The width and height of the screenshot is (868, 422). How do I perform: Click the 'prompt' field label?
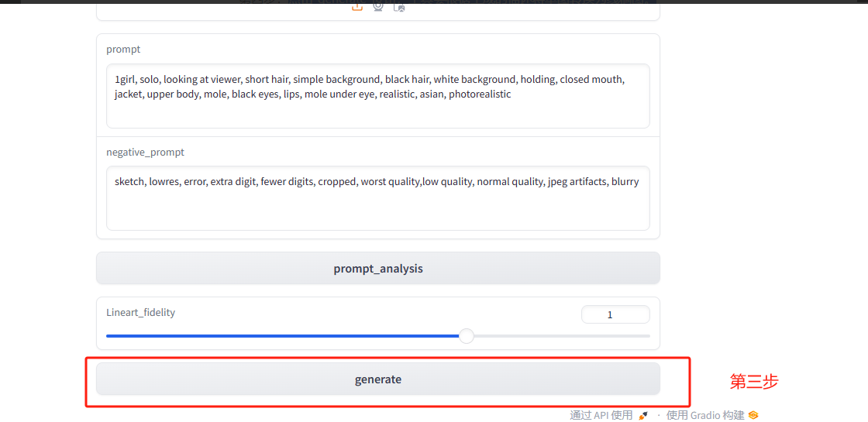pos(123,50)
